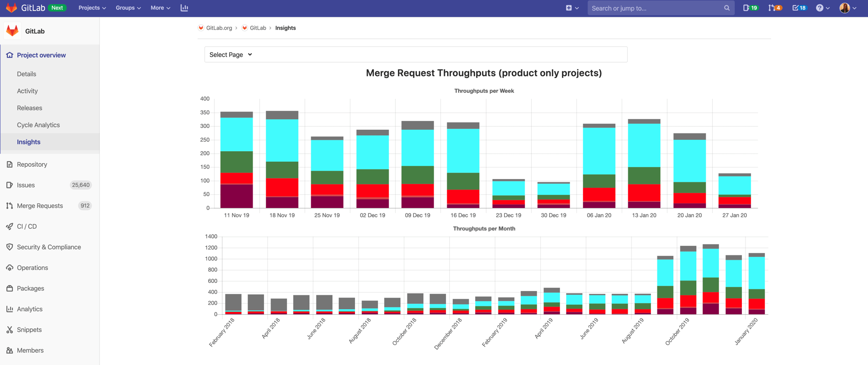Click the GitLab fox logo in navbar
The width and height of the screenshot is (868, 365).
coord(11,8)
